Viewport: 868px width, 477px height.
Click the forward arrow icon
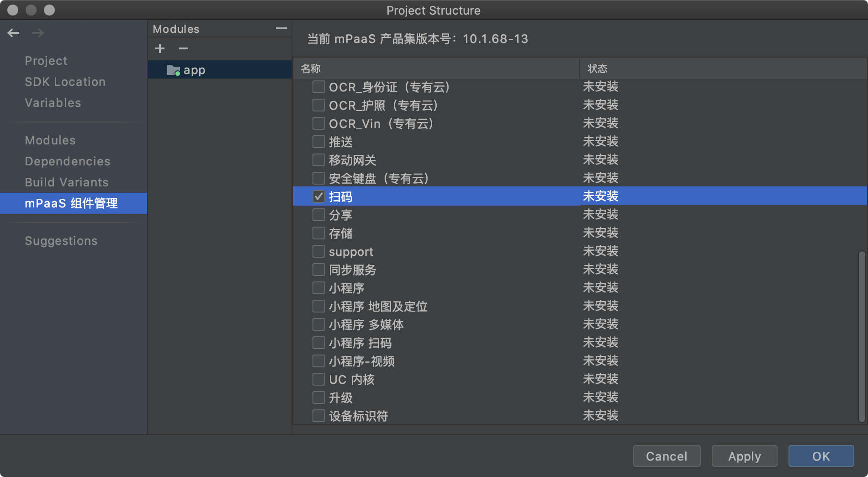coord(38,33)
